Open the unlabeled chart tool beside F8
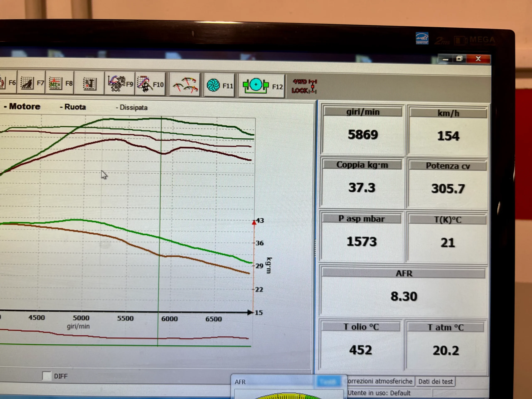 coord(90,84)
